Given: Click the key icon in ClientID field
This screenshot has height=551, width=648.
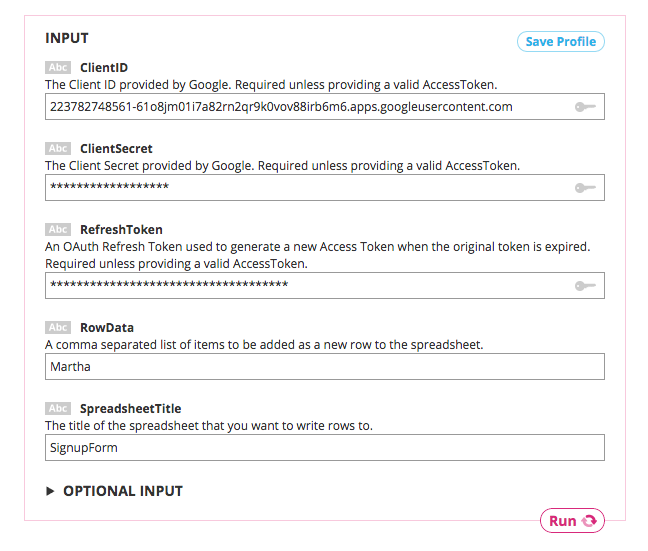Looking at the screenshot, I should [x=585, y=107].
